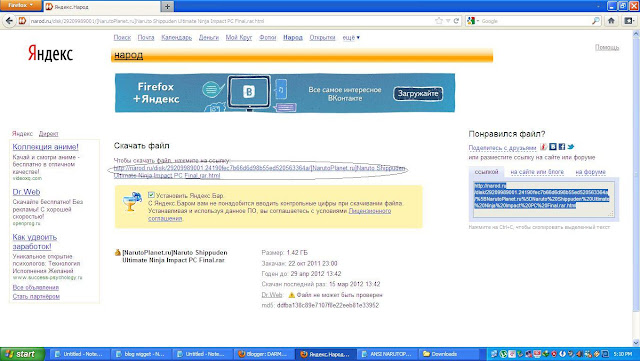Open the Dr.Web link in file details
The width and height of the screenshot is (640, 361).
point(272,294)
